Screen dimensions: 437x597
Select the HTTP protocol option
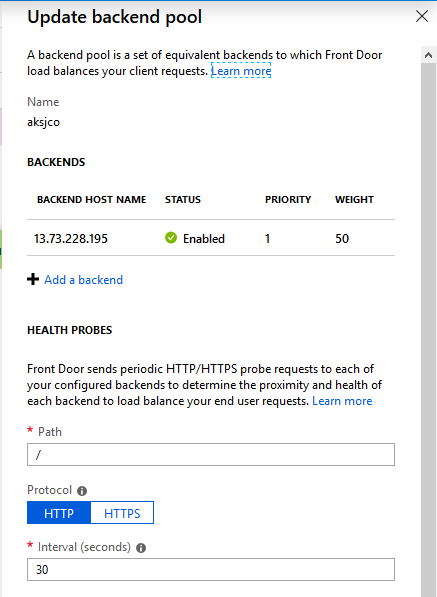59,513
